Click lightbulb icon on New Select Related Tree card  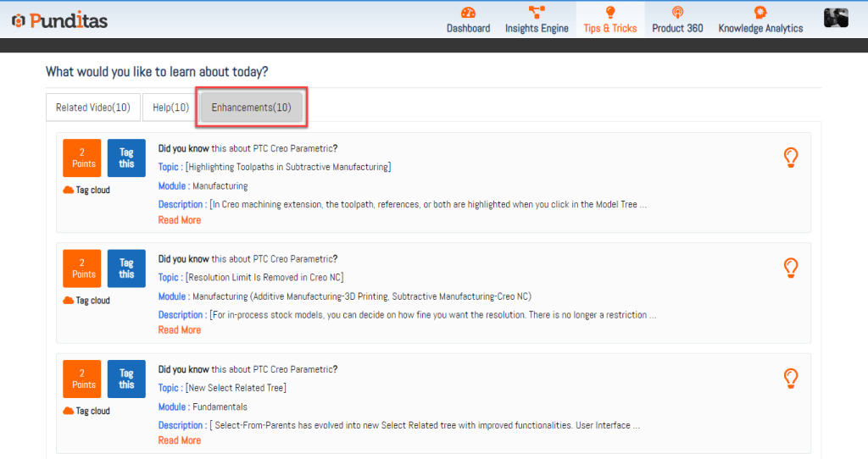click(x=790, y=378)
